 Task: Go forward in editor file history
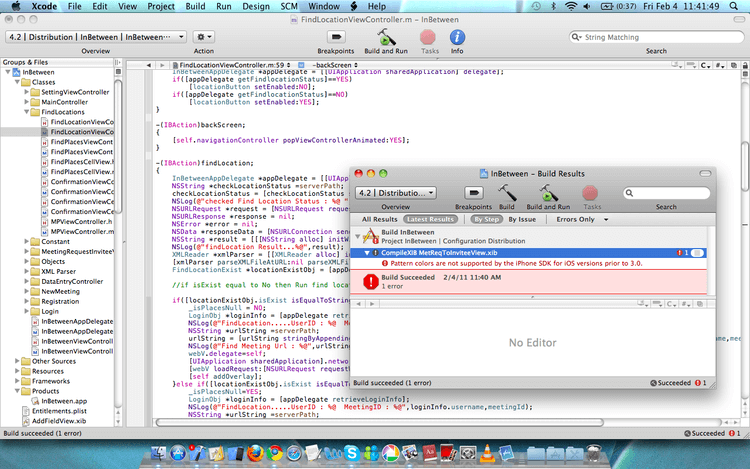(x=162, y=65)
